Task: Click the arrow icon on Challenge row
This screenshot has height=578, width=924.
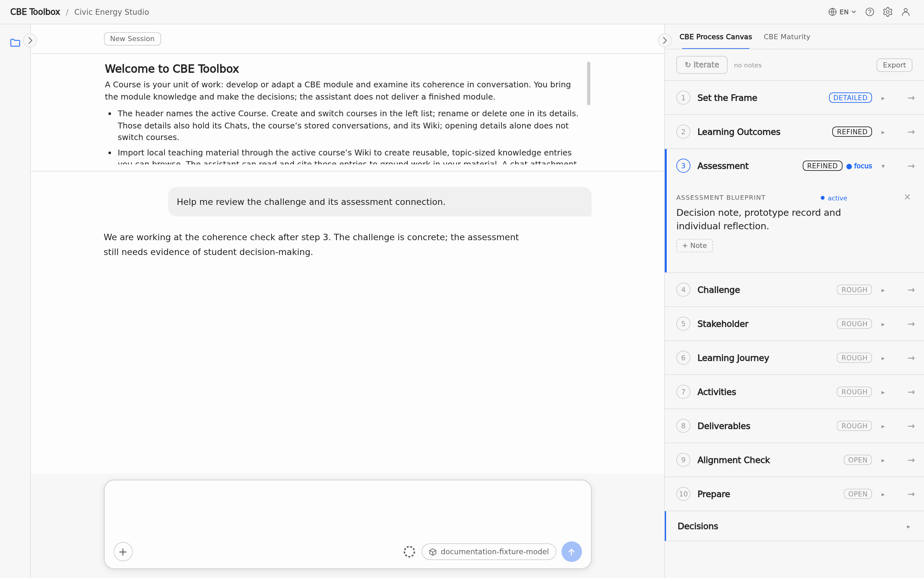Action: pos(911,290)
